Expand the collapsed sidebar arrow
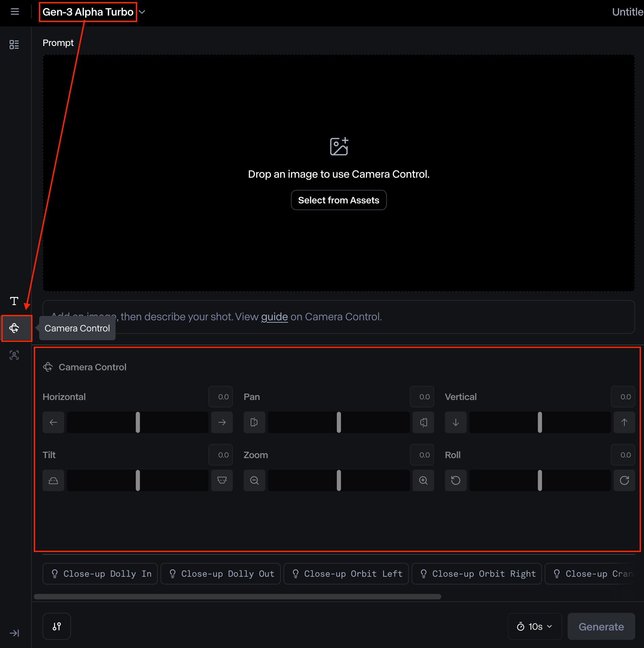The image size is (644, 648). [x=14, y=633]
